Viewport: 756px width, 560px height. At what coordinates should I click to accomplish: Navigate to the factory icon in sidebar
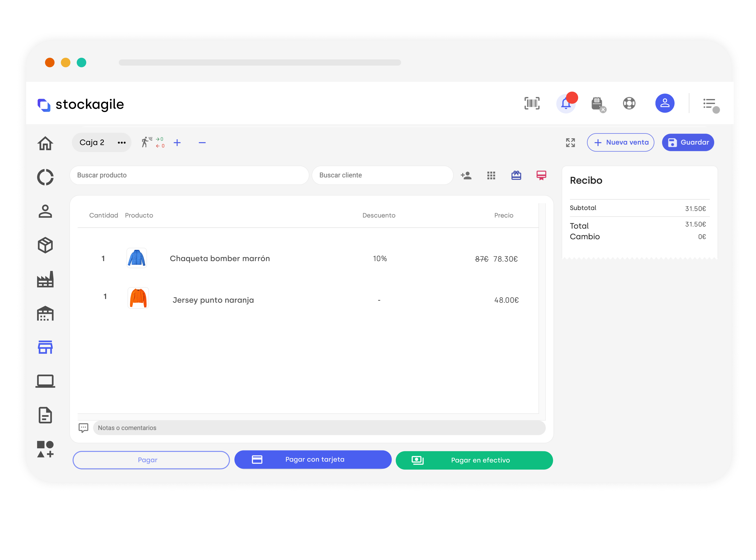[45, 279]
